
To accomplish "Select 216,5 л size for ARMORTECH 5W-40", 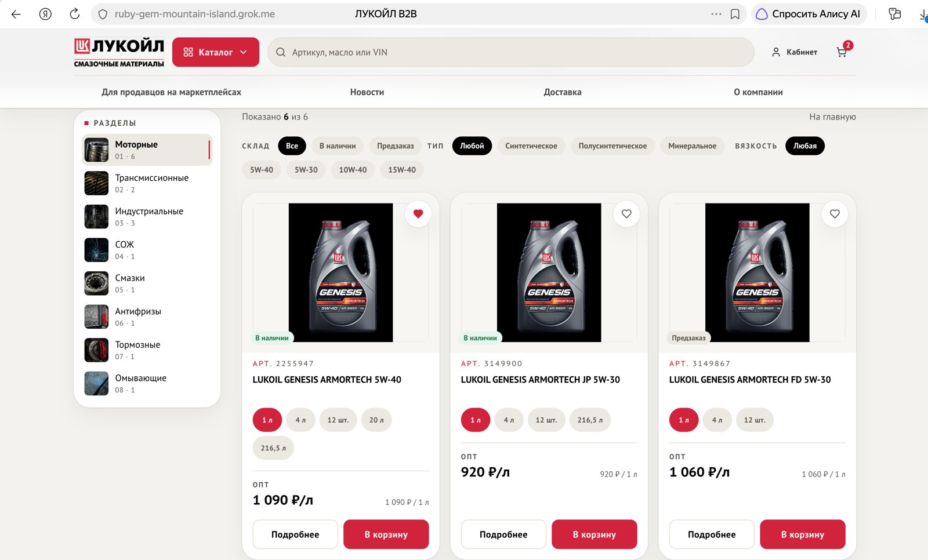I will [273, 448].
